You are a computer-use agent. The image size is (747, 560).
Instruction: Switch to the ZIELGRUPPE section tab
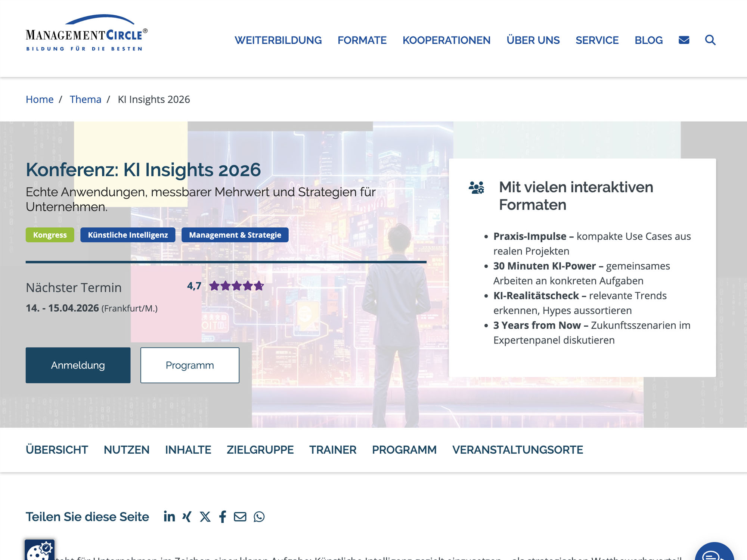click(x=260, y=450)
